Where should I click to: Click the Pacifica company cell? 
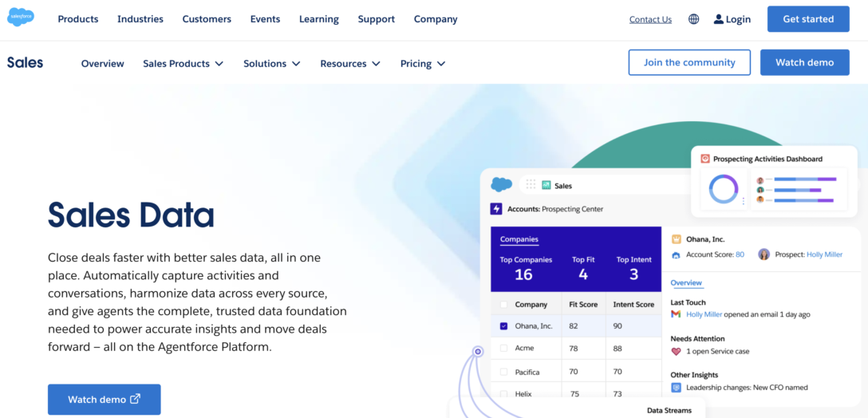coord(527,372)
